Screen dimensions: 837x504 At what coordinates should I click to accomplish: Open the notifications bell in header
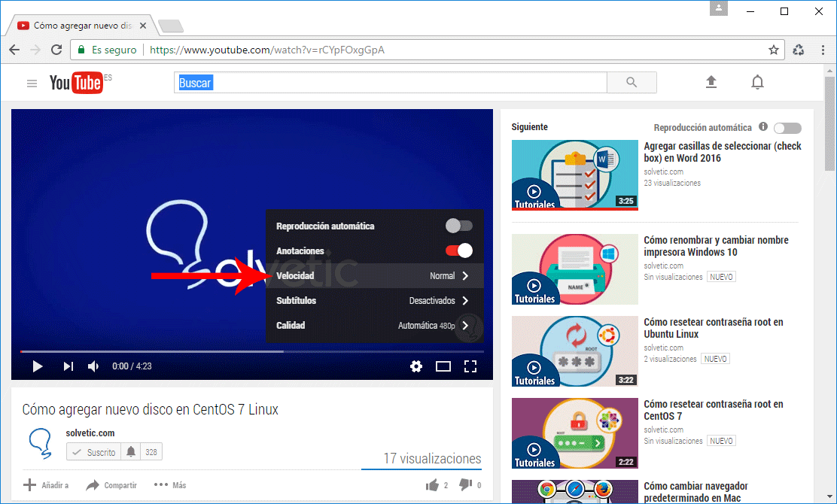pos(757,82)
